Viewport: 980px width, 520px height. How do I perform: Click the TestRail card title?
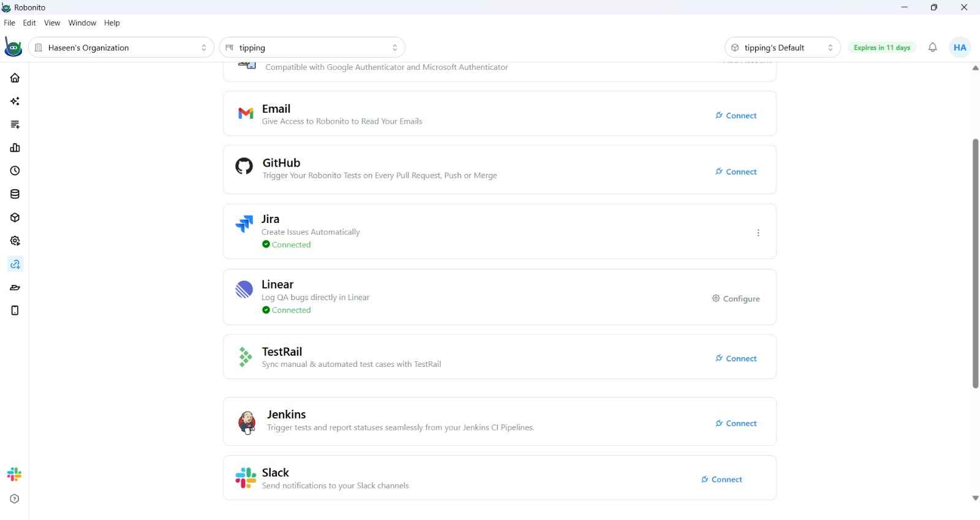point(282,352)
